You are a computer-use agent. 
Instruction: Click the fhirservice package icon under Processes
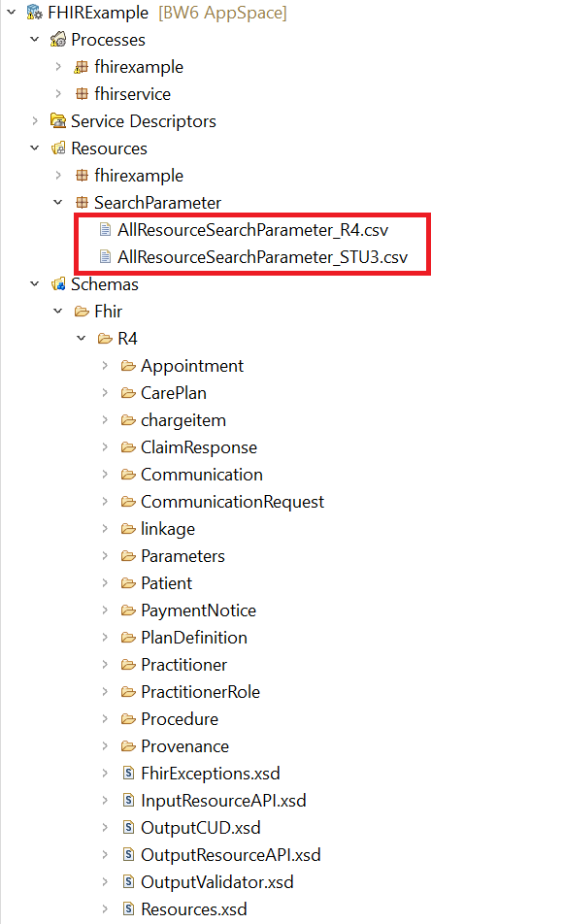click(x=82, y=94)
